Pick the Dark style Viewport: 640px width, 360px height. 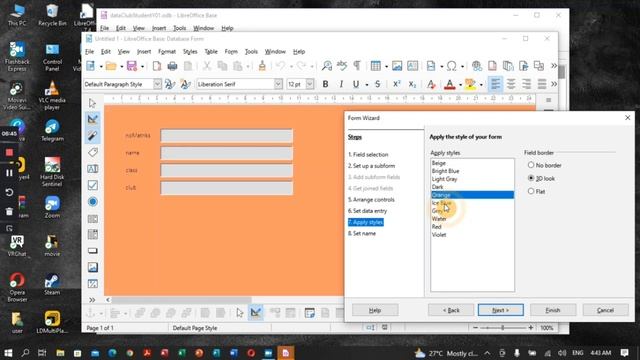coord(438,187)
